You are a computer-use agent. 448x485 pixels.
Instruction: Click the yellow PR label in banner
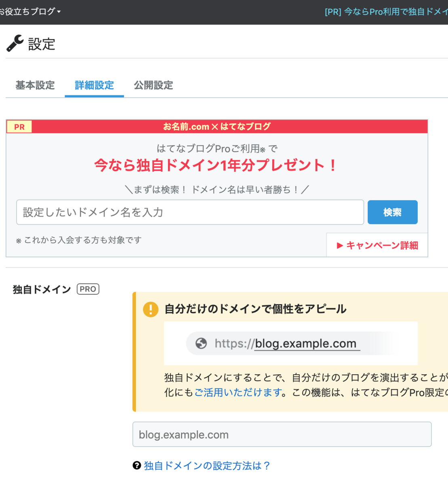(x=19, y=127)
